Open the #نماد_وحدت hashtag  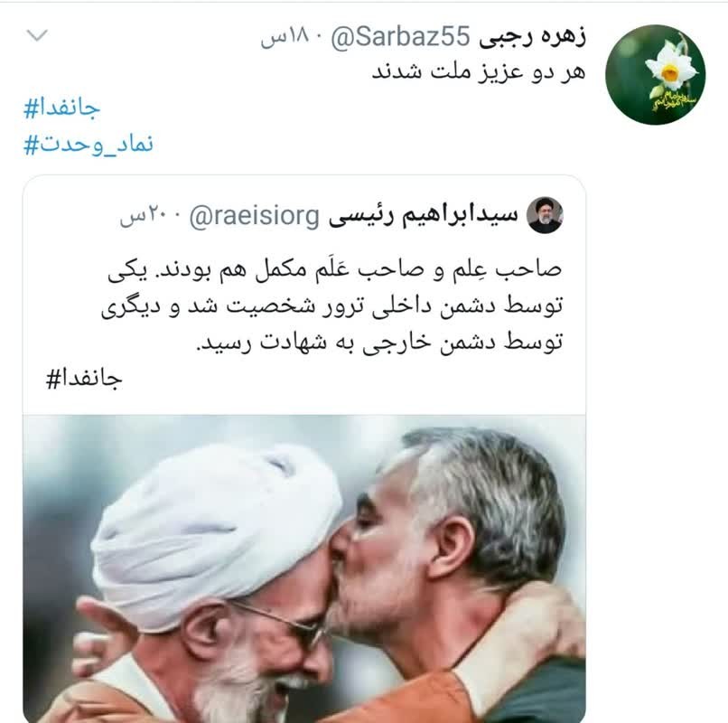(x=89, y=145)
